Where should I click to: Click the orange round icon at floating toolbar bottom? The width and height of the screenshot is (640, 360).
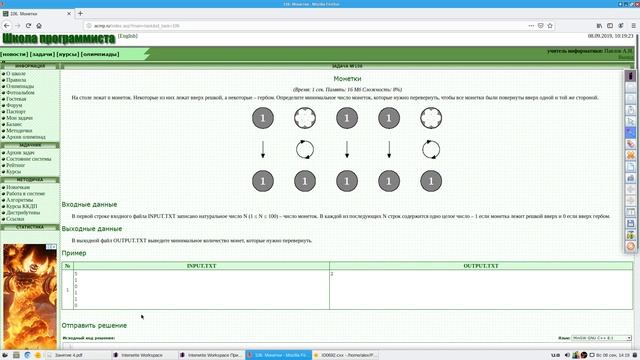pos(631,246)
